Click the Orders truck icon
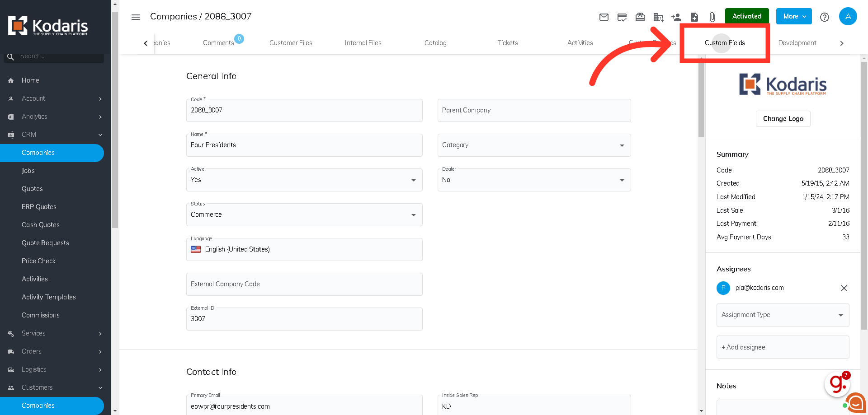 point(11,351)
